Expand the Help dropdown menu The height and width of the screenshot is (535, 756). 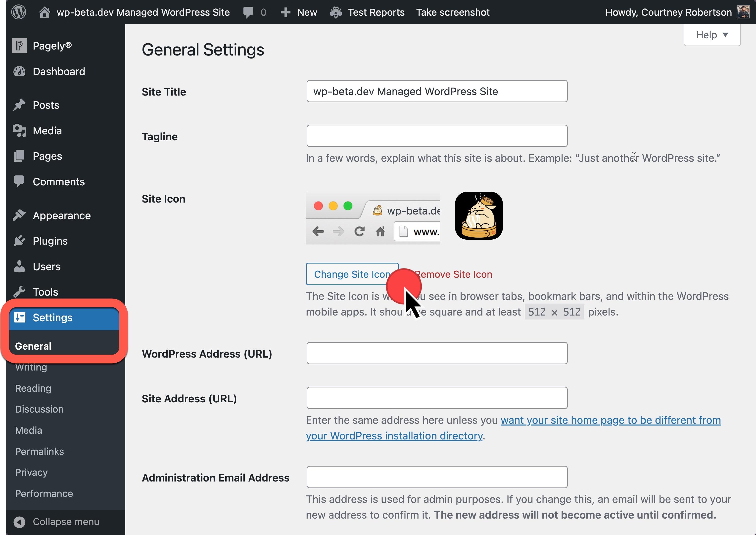[713, 34]
